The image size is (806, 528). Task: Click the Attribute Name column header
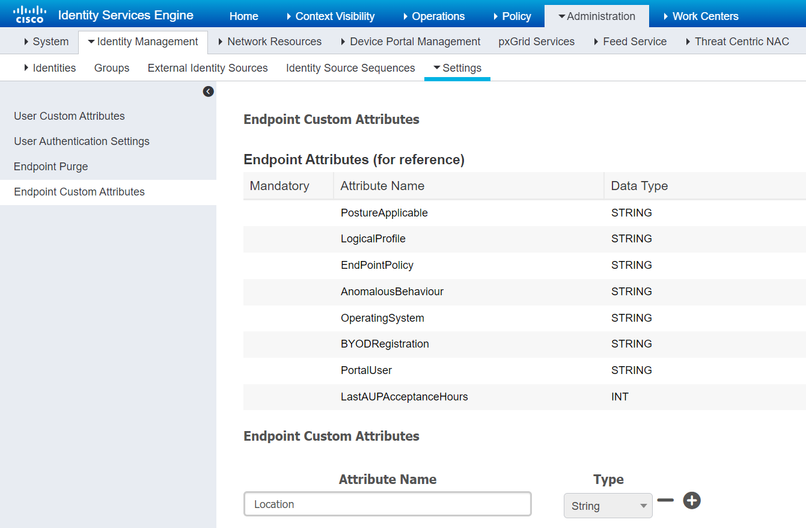[x=382, y=186]
